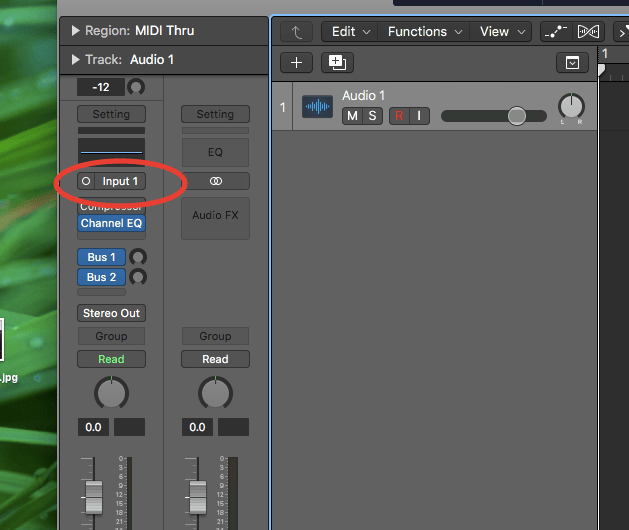Open the Channel EQ plug-in
This screenshot has height=530, width=629.
click(x=112, y=223)
